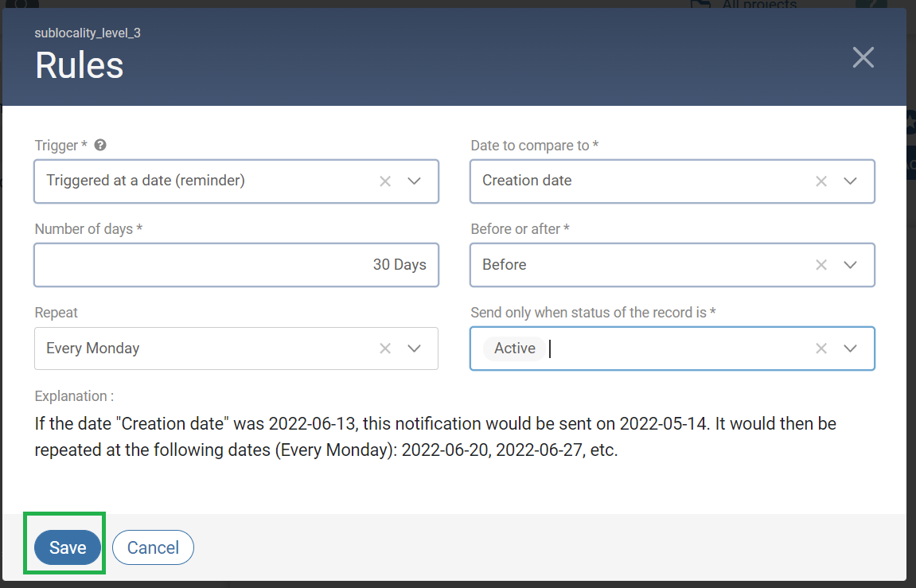Image resolution: width=916 pixels, height=588 pixels.
Task: Open the Repeat dropdown arrow
Action: (x=414, y=348)
